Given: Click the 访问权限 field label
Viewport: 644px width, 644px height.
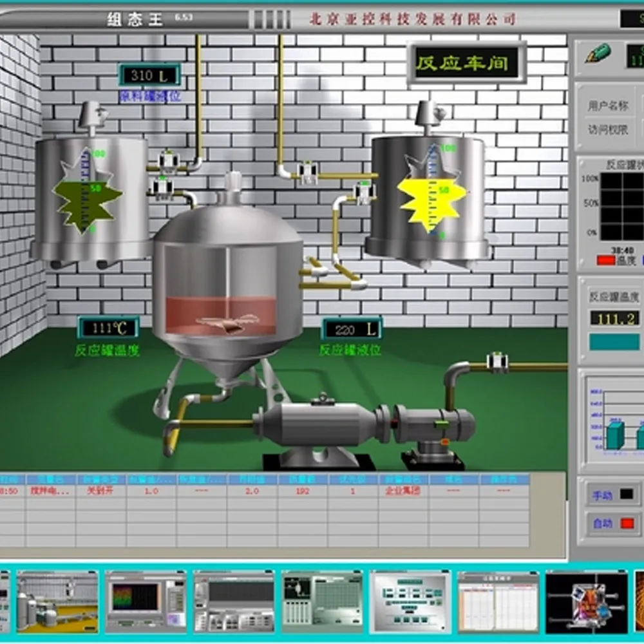Looking at the screenshot, I should [x=607, y=129].
